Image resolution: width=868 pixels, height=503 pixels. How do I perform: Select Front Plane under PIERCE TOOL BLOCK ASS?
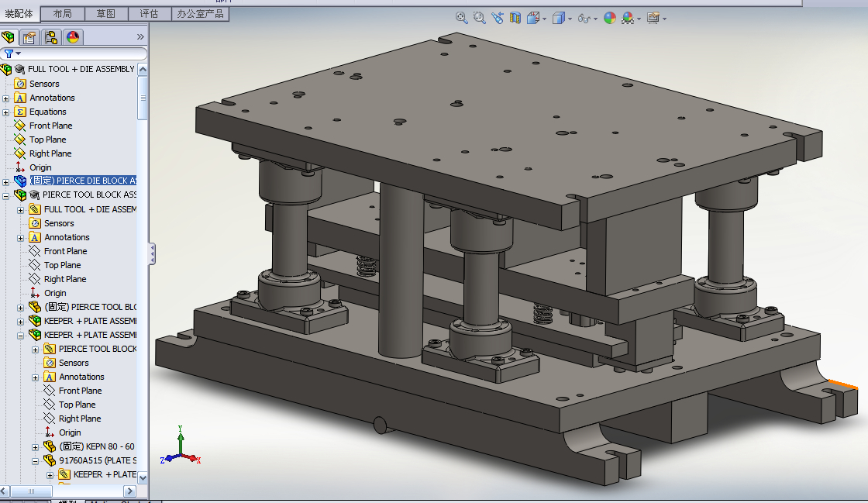coord(65,251)
